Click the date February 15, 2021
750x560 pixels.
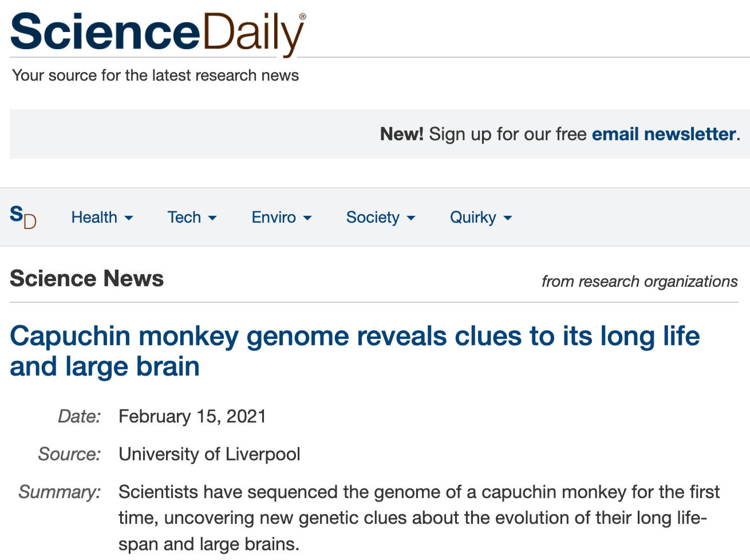(x=192, y=416)
